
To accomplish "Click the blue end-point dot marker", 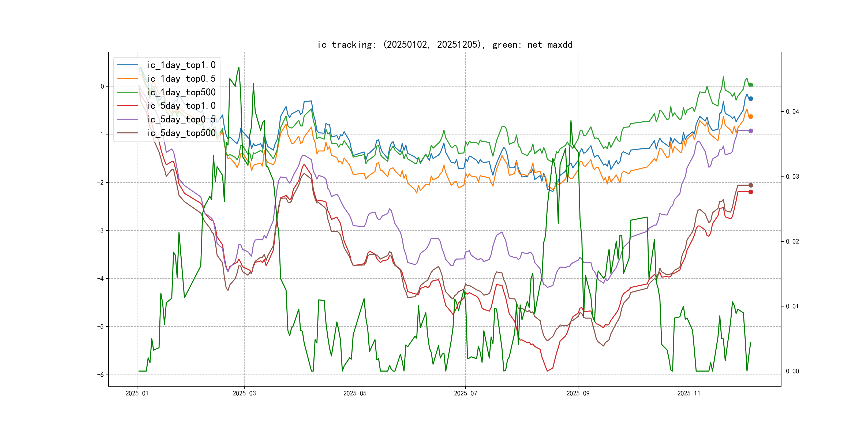I will pos(751,99).
